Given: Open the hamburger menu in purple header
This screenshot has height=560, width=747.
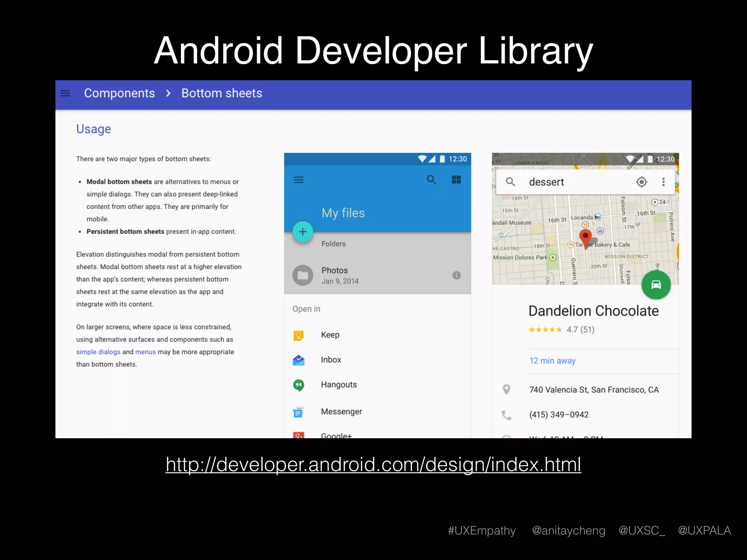Looking at the screenshot, I should tap(65, 93).
